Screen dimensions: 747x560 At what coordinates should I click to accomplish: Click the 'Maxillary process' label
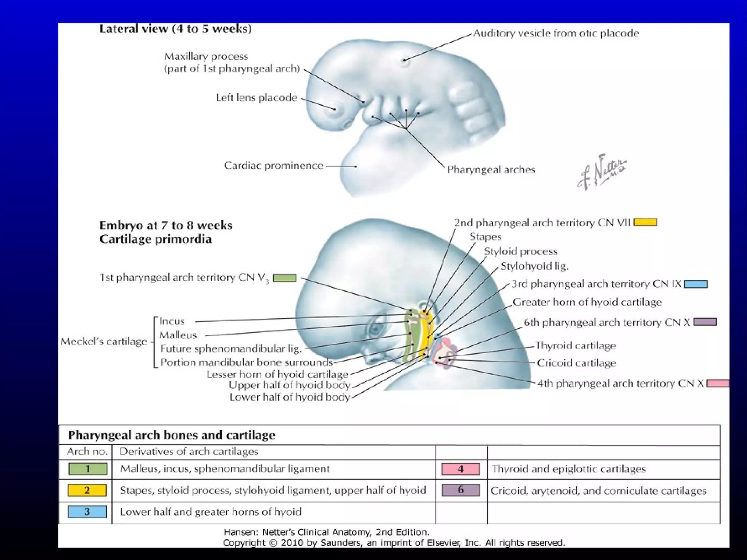coord(206,57)
